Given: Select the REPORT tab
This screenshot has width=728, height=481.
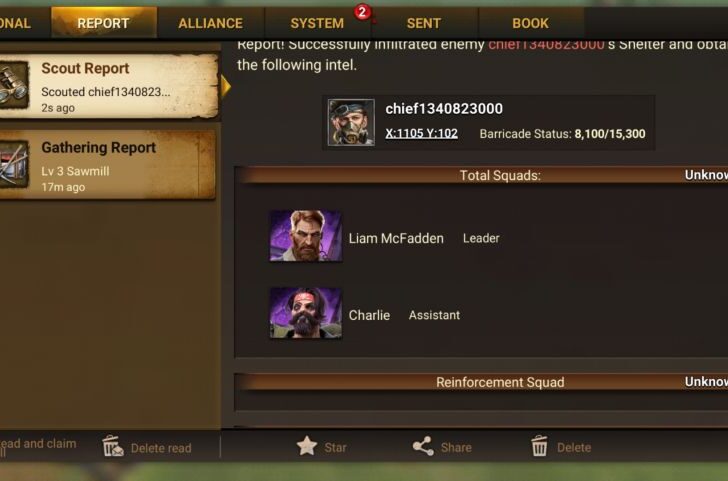Looking at the screenshot, I should (104, 23).
